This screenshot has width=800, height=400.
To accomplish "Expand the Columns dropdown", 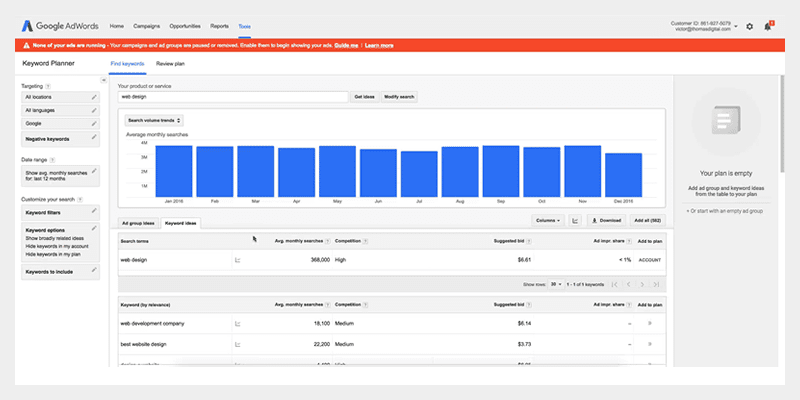I will point(548,220).
